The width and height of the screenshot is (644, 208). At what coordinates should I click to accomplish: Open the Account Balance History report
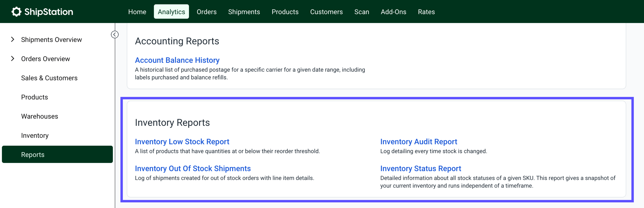tap(177, 60)
